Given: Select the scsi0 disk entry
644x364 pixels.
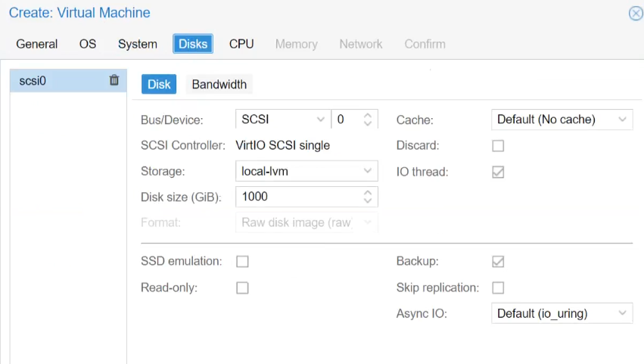Looking at the screenshot, I should 53,80.
